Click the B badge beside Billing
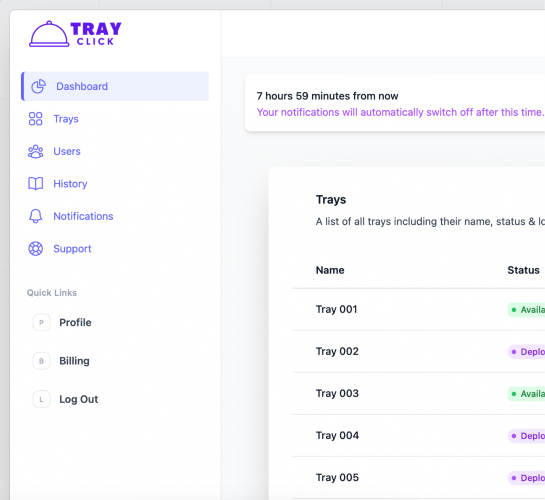The width and height of the screenshot is (545, 500). tap(41, 361)
